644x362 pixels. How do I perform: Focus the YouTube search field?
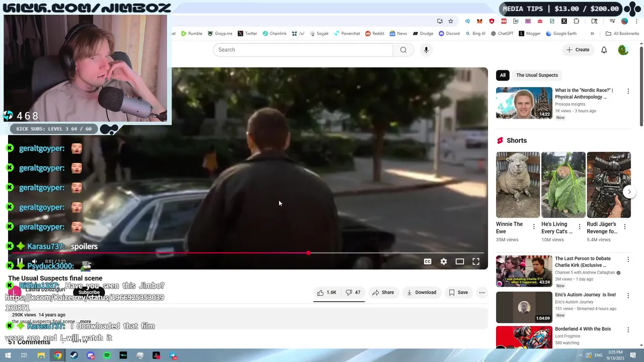(x=303, y=50)
